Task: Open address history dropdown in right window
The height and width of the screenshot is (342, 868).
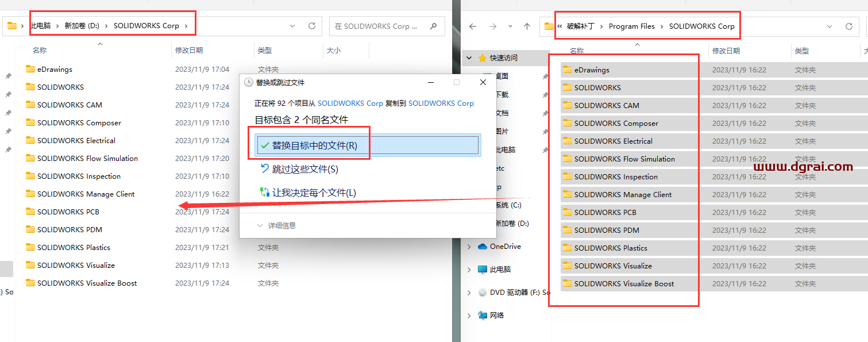Action: [x=830, y=26]
